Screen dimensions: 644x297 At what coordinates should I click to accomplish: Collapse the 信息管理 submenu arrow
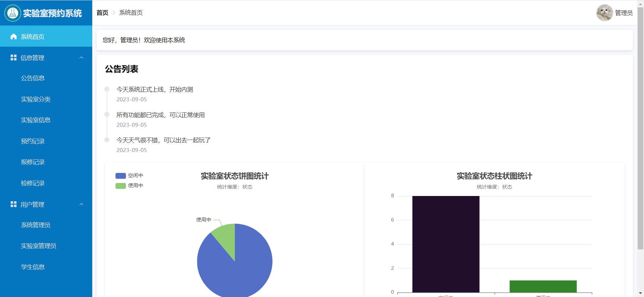click(81, 58)
